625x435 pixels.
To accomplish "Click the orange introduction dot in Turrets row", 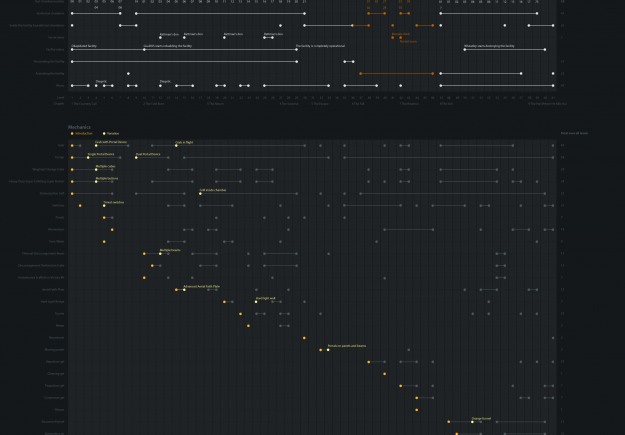I will [x=240, y=314].
